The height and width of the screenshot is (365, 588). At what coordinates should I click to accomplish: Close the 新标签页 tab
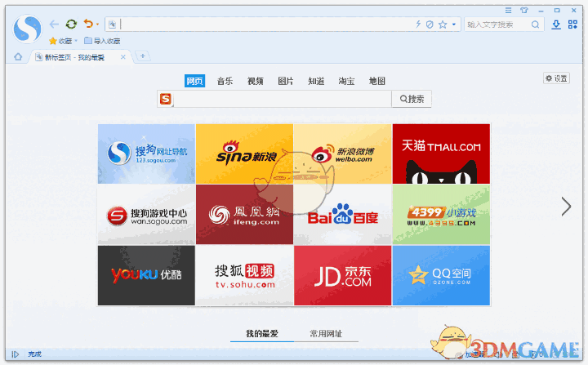point(123,57)
